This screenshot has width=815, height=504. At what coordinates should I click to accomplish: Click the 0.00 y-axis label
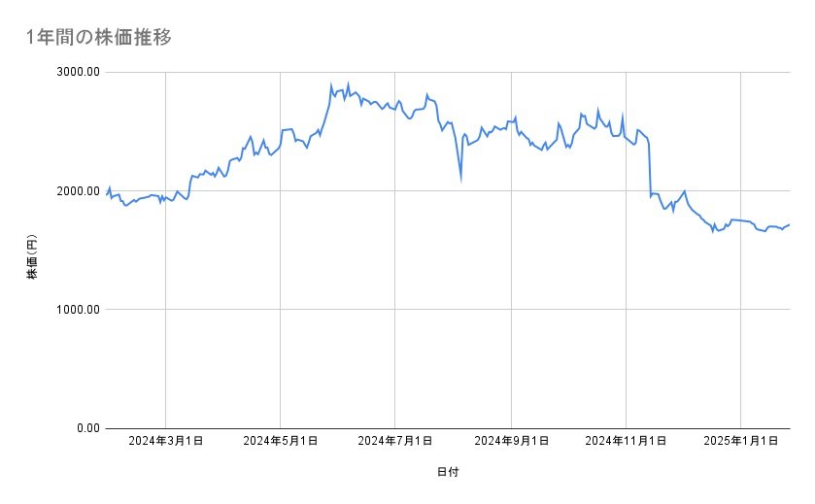point(85,428)
